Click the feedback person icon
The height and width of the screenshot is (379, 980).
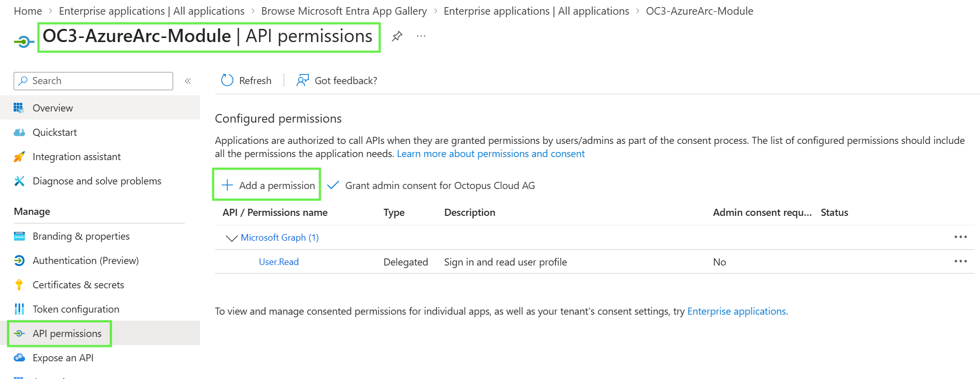(303, 80)
